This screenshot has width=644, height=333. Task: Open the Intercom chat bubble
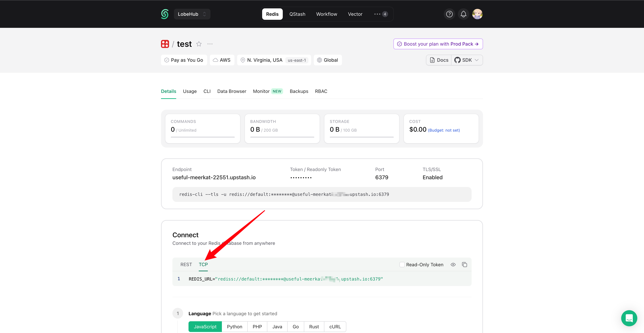pos(629,318)
